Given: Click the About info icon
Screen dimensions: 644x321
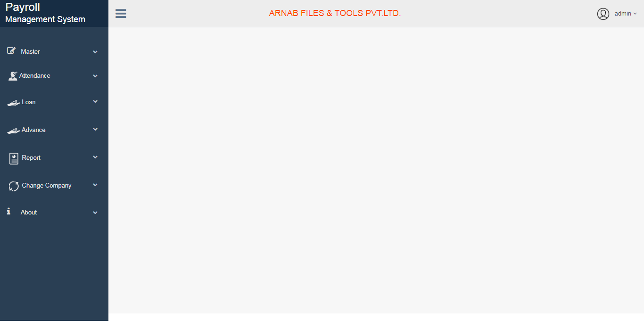Looking at the screenshot, I should point(8,212).
